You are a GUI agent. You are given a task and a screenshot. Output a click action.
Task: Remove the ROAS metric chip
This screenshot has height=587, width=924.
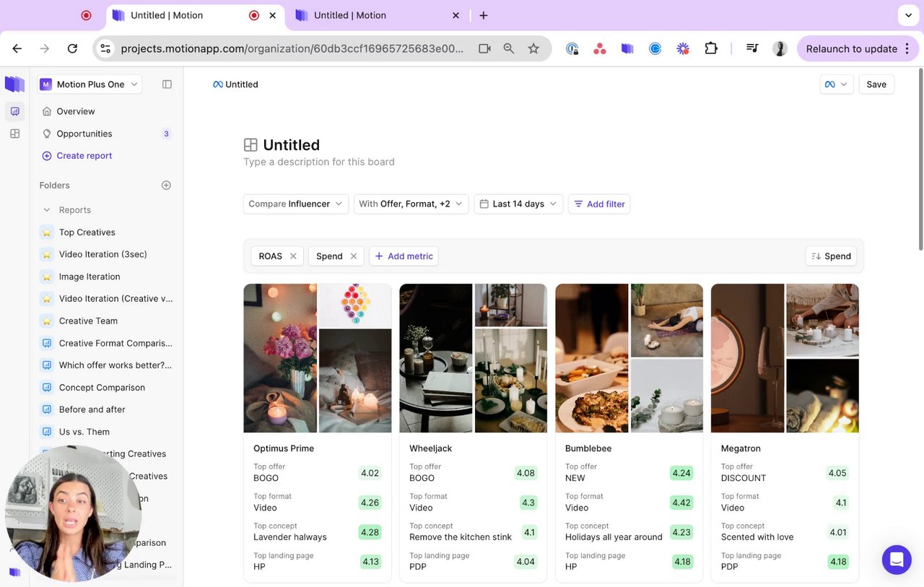click(293, 256)
